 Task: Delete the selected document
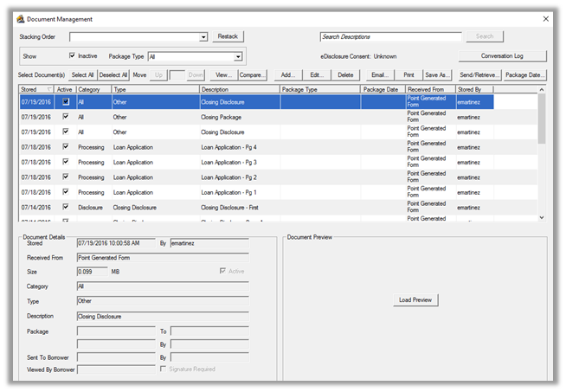coord(345,75)
